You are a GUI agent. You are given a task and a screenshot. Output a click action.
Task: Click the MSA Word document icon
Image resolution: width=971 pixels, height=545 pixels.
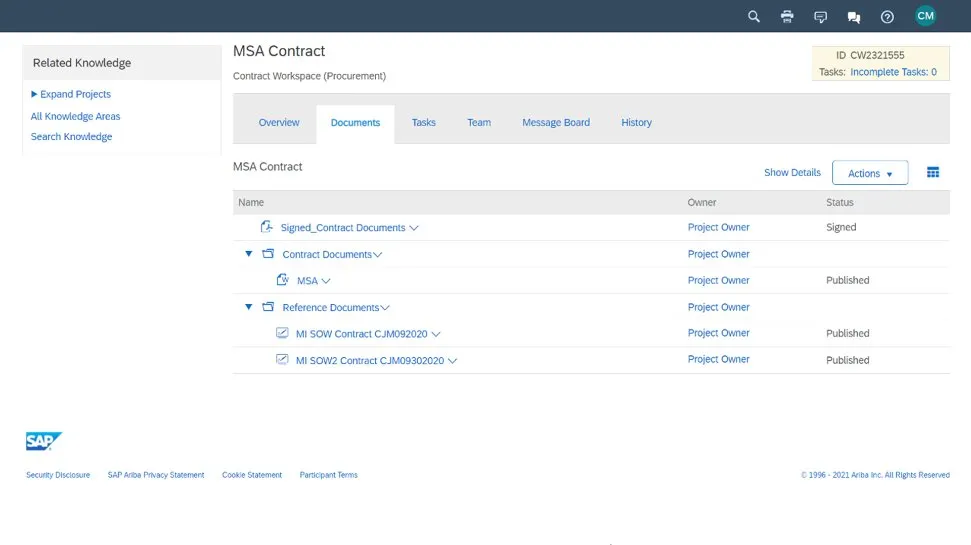(x=283, y=280)
